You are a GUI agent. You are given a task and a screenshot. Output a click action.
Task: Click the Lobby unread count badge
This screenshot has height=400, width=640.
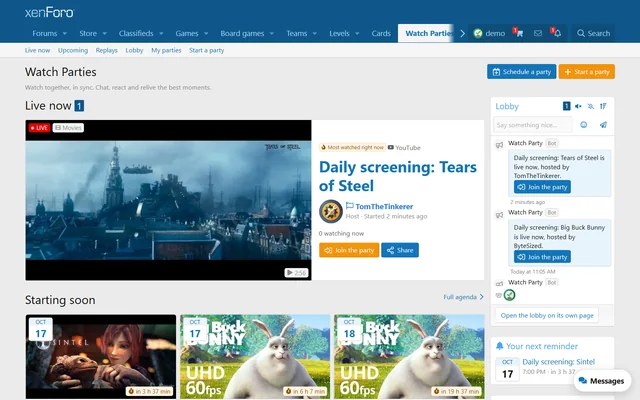pos(566,106)
